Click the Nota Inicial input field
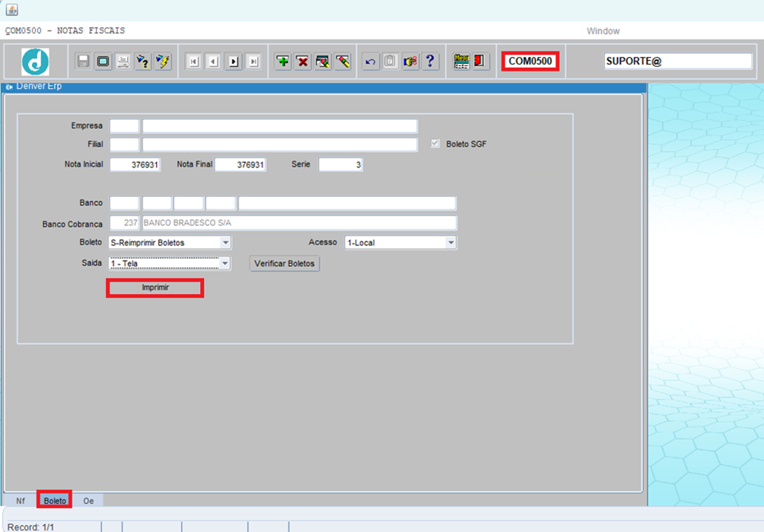Image resolution: width=764 pixels, height=532 pixels. 135,165
